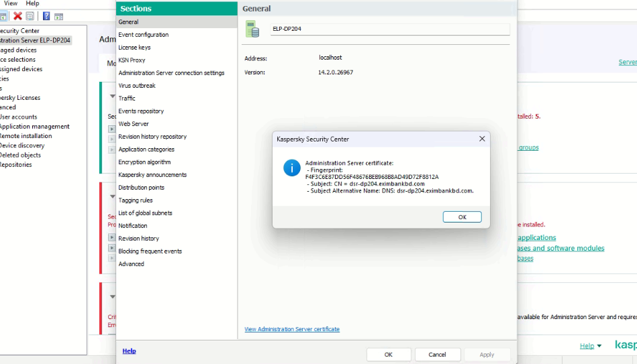Select Kaspersky Licenses tree node

pos(20,98)
